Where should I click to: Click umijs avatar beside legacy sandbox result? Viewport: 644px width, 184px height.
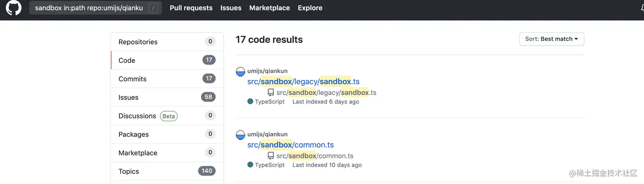pyautogui.click(x=241, y=72)
